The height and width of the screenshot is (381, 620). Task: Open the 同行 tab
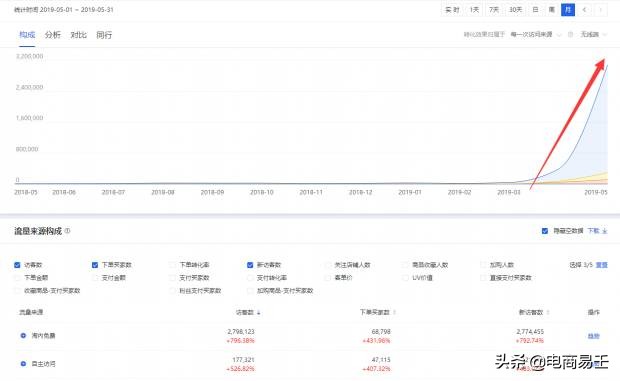click(104, 35)
